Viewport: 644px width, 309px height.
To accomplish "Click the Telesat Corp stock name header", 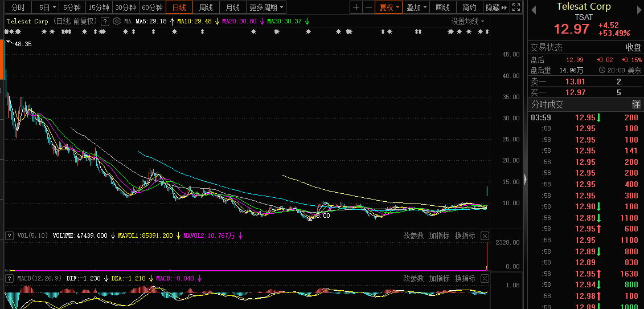I will coord(584,7).
